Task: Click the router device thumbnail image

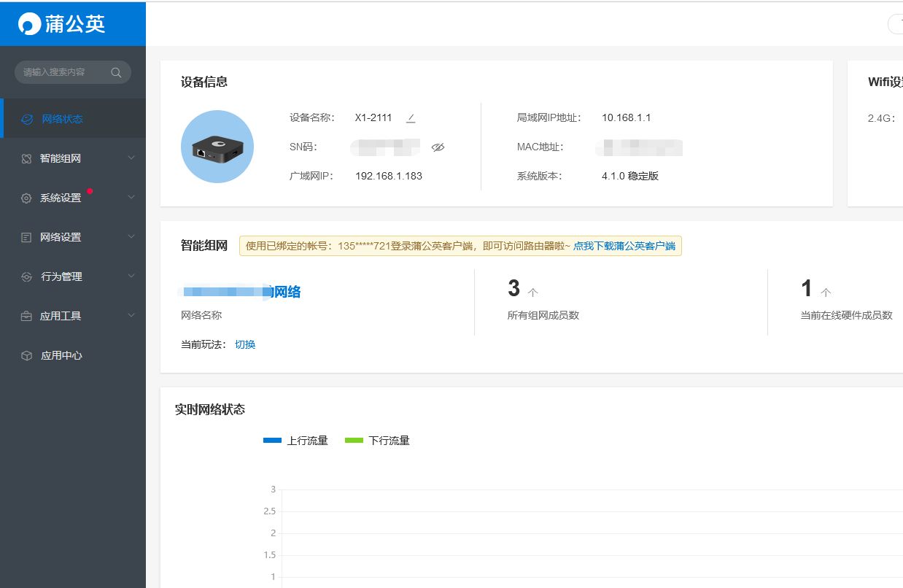Action: coord(217,147)
